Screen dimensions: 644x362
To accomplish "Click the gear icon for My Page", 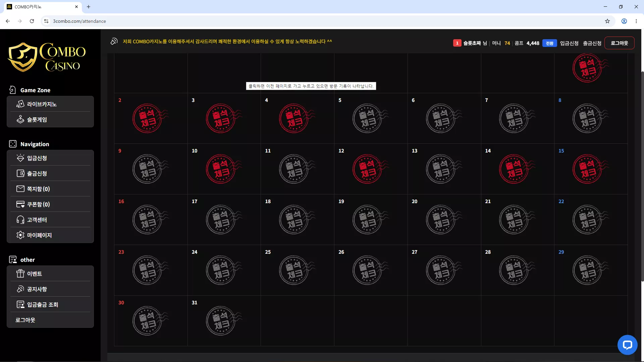I will pos(20,235).
